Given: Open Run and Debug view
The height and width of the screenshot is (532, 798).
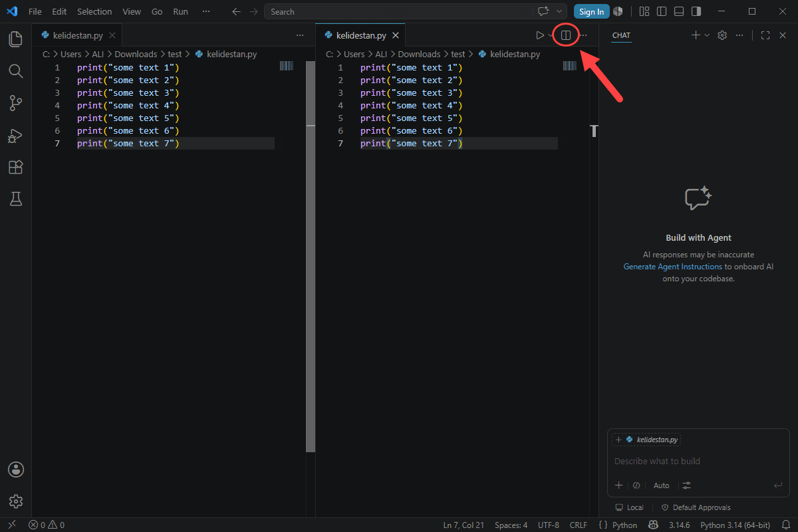Looking at the screenshot, I should click(16, 135).
